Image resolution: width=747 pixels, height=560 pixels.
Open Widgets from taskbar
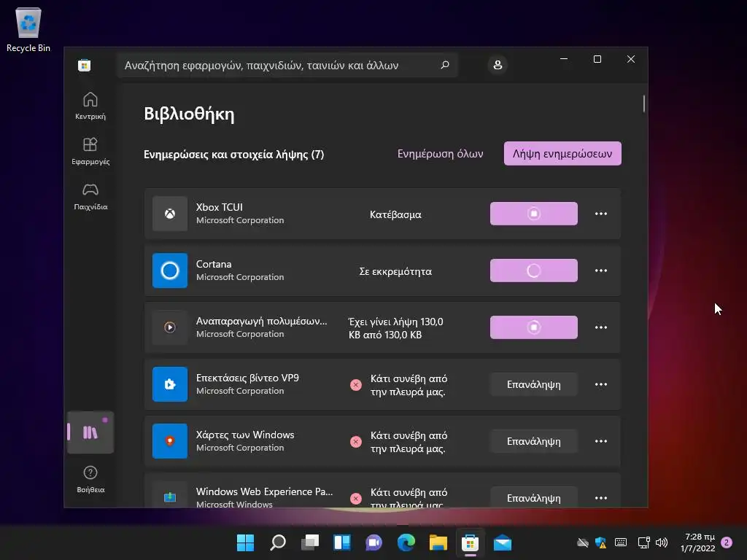point(342,542)
